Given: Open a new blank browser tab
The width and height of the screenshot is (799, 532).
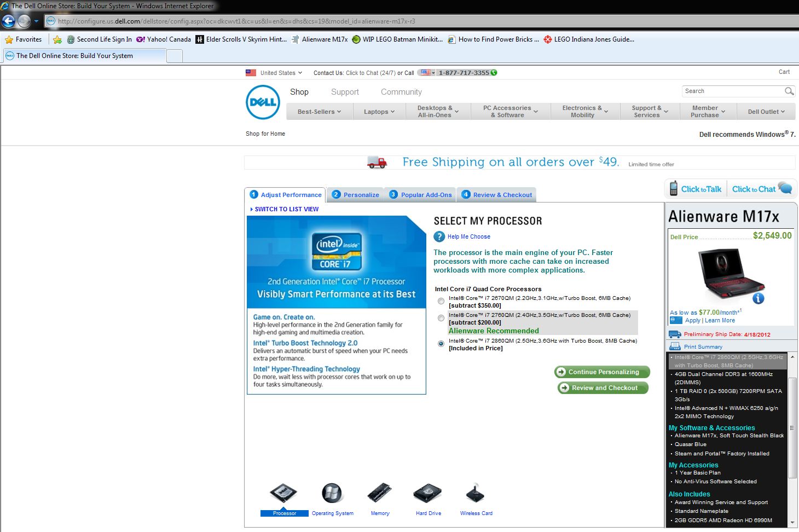Looking at the screenshot, I should [174, 56].
